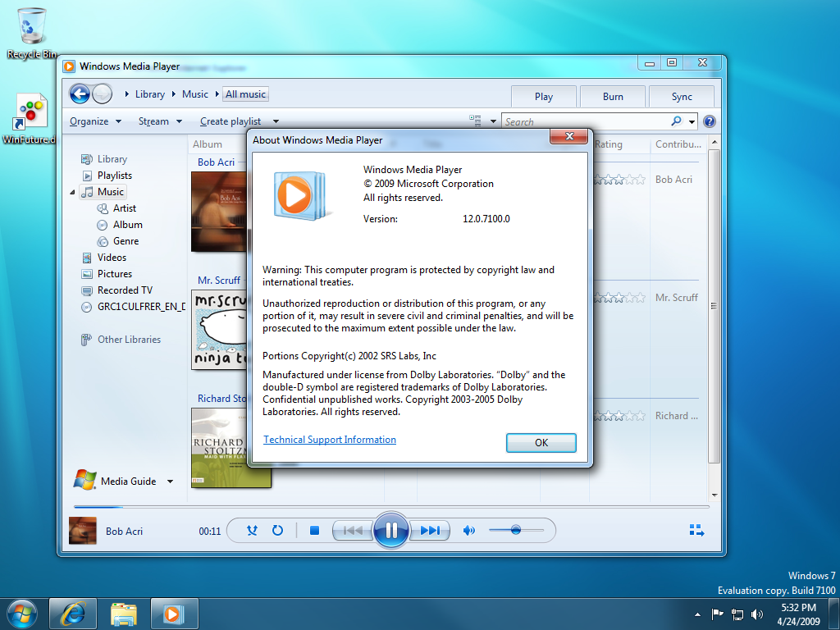Image resolution: width=840 pixels, height=630 pixels.
Task: Open the Start menu orb
Action: click(x=22, y=614)
